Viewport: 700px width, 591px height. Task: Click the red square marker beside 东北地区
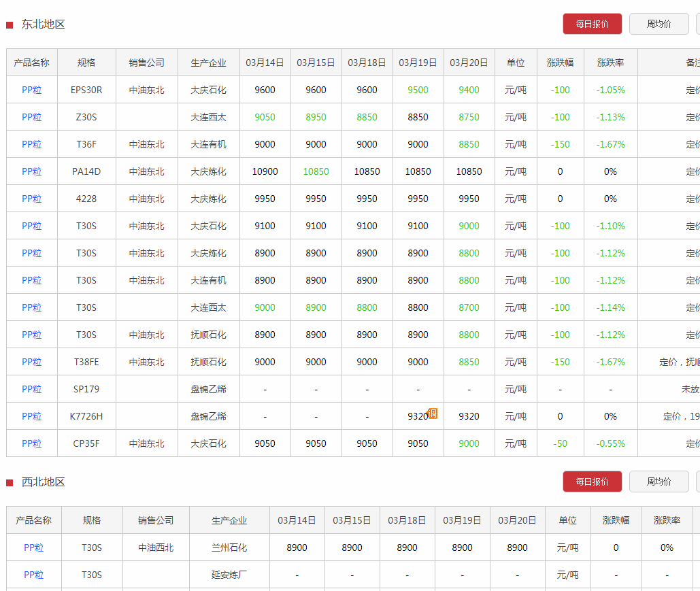tap(10, 25)
